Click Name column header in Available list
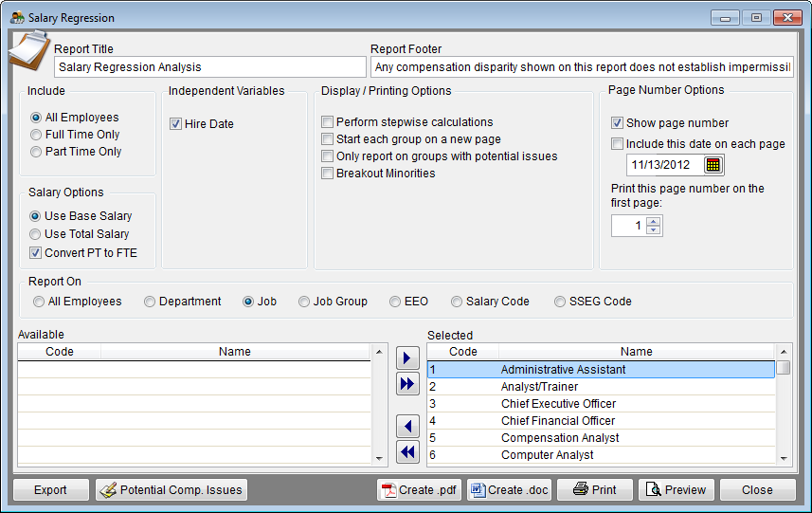 coord(235,352)
